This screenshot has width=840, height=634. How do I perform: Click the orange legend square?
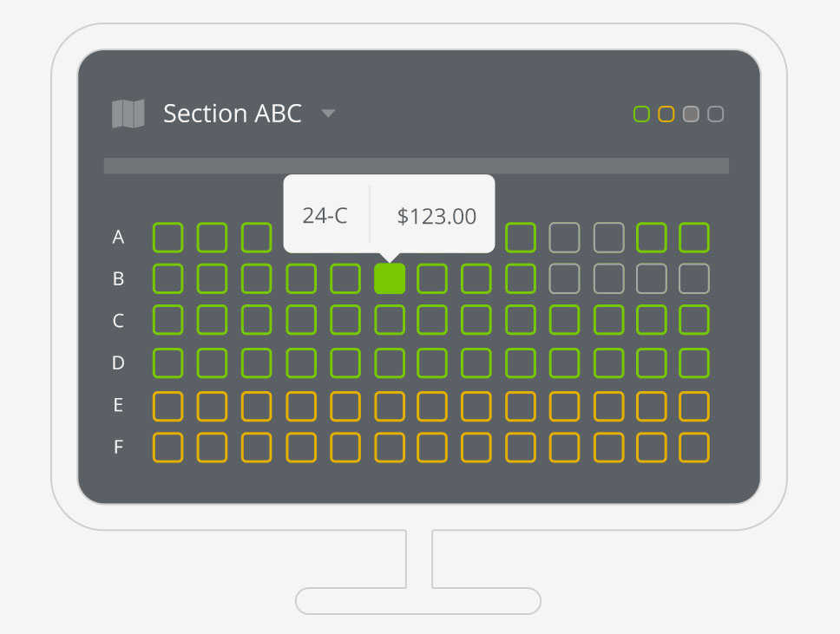click(666, 114)
